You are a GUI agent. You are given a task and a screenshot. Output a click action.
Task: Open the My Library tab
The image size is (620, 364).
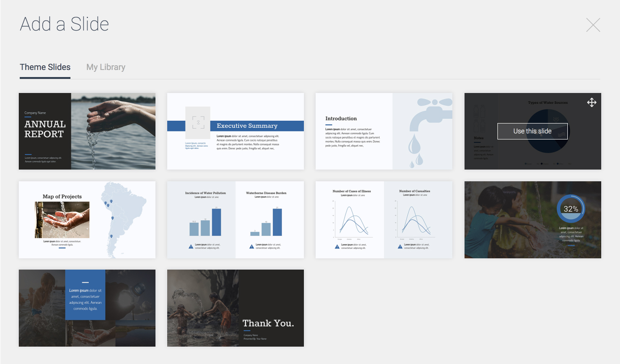[106, 67]
